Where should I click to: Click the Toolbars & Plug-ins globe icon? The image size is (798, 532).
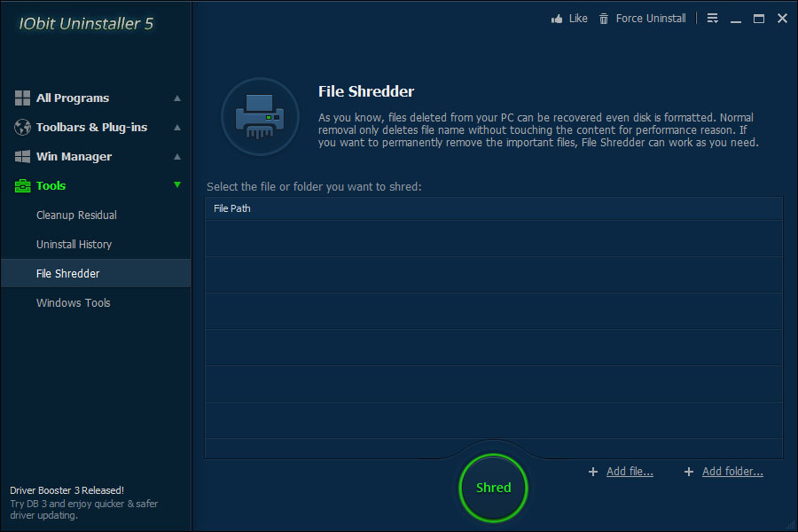(21, 127)
